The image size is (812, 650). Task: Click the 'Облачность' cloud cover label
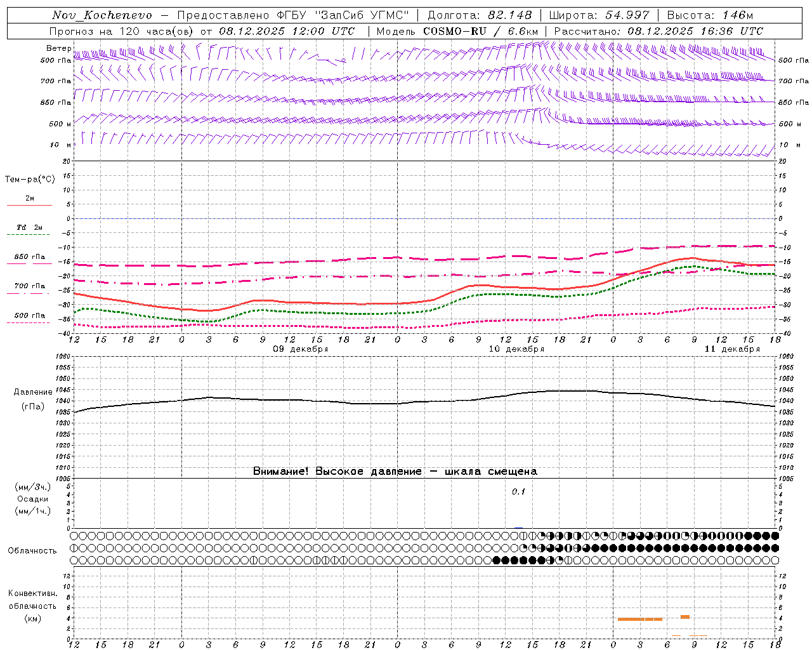pos(32,551)
